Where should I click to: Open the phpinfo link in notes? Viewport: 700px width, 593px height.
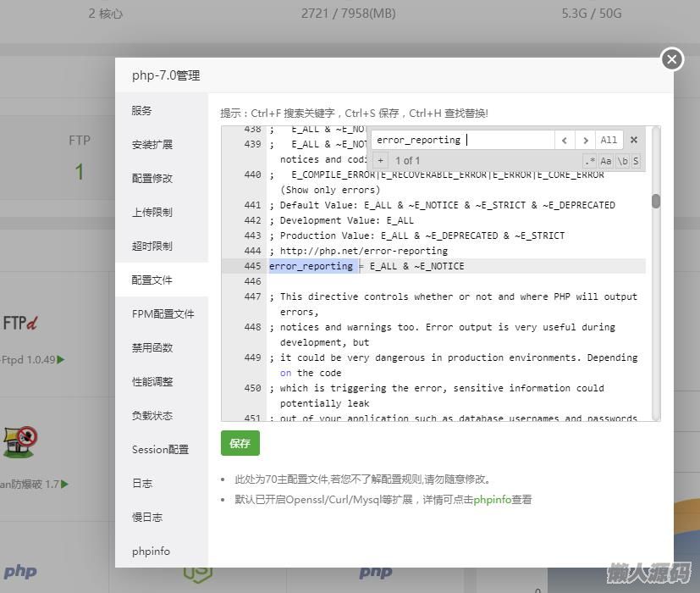(492, 500)
